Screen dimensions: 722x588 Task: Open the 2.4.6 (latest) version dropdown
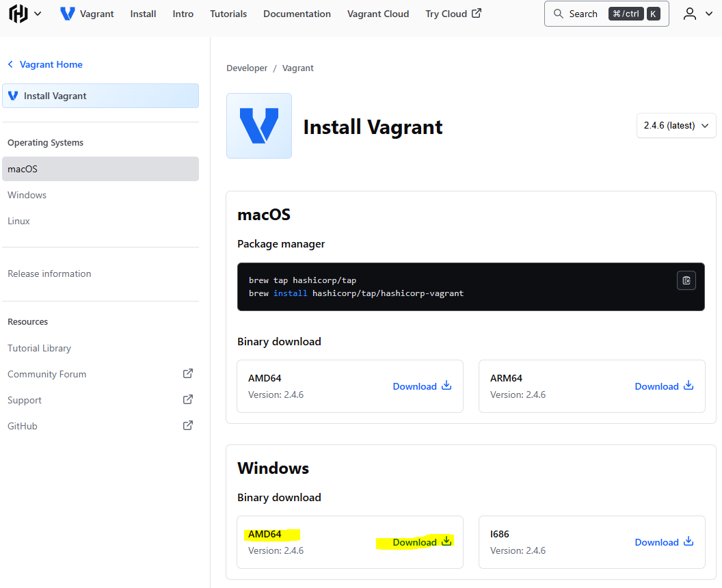[676, 125]
